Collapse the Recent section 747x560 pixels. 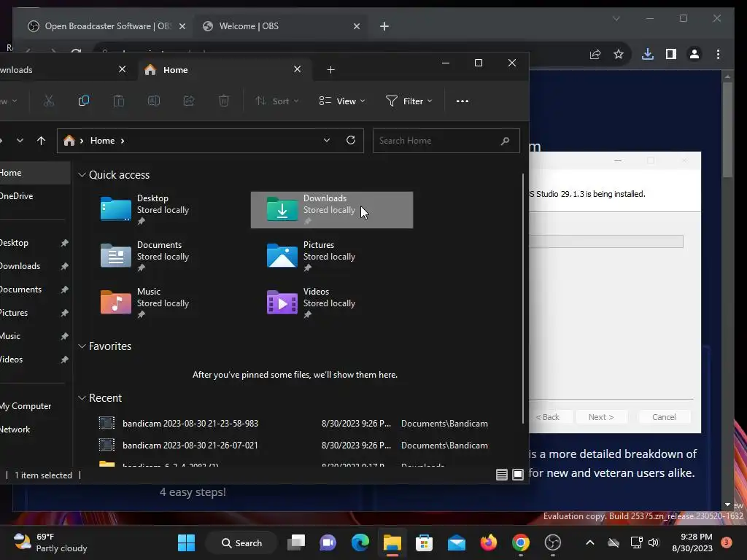[x=82, y=397]
